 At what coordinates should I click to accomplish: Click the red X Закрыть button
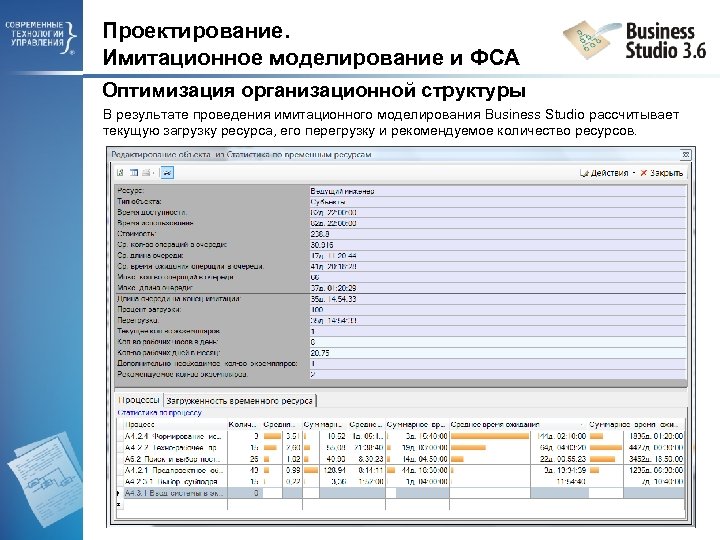click(x=662, y=173)
